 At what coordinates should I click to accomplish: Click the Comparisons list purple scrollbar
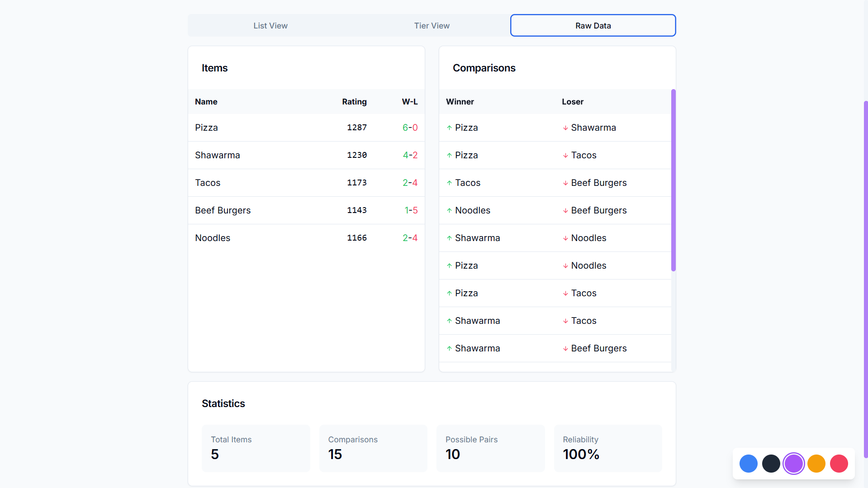pos(673,180)
